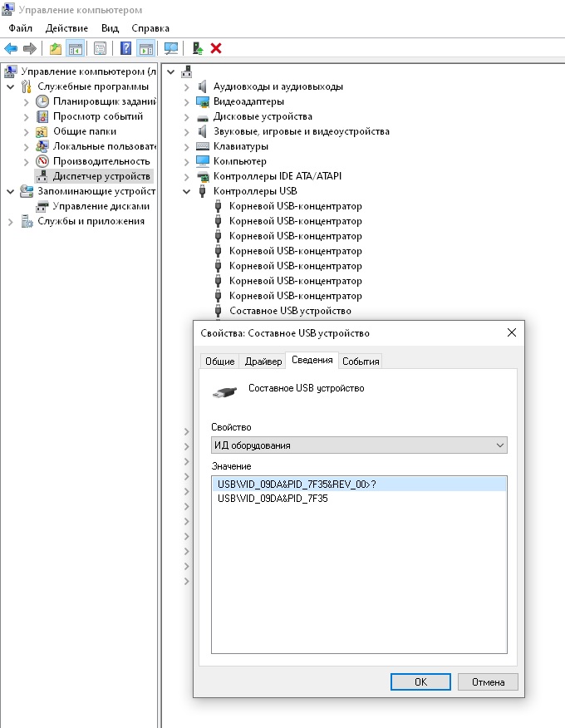
Task: Click the Дисковые устройства drive icon
Action: tap(203, 117)
